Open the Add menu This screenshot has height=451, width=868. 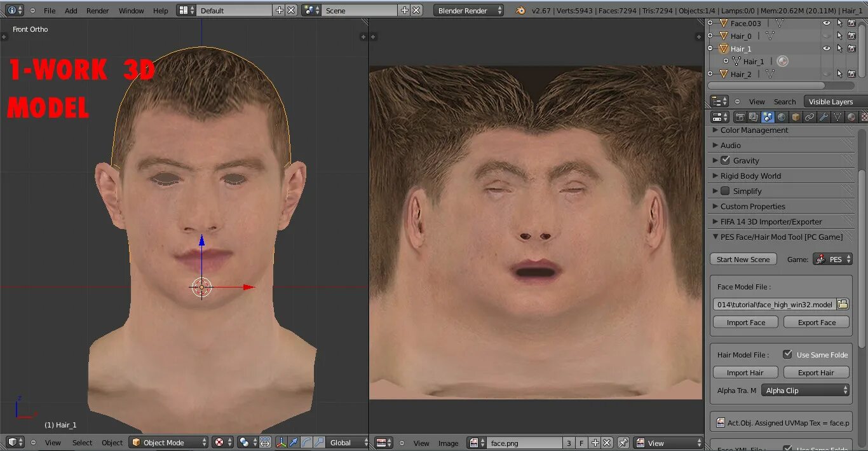pos(71,11)
